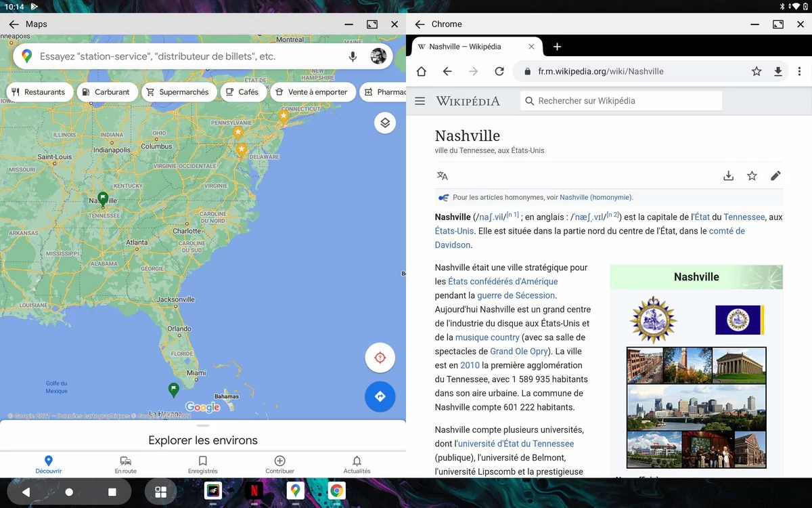Image resolution: width=812 pixels, height=508 pixels.
Task: Open the Nashville (homonymie) link
Action: point(595,198)
